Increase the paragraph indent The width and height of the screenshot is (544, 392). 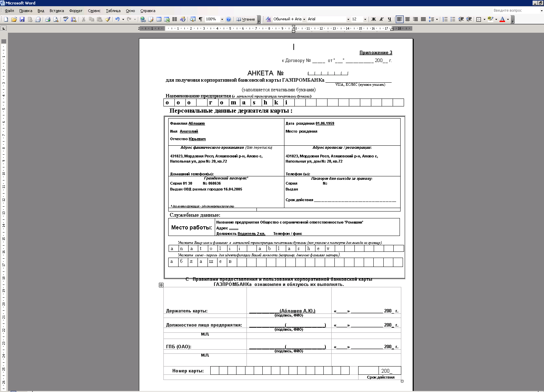click(469, 19)
